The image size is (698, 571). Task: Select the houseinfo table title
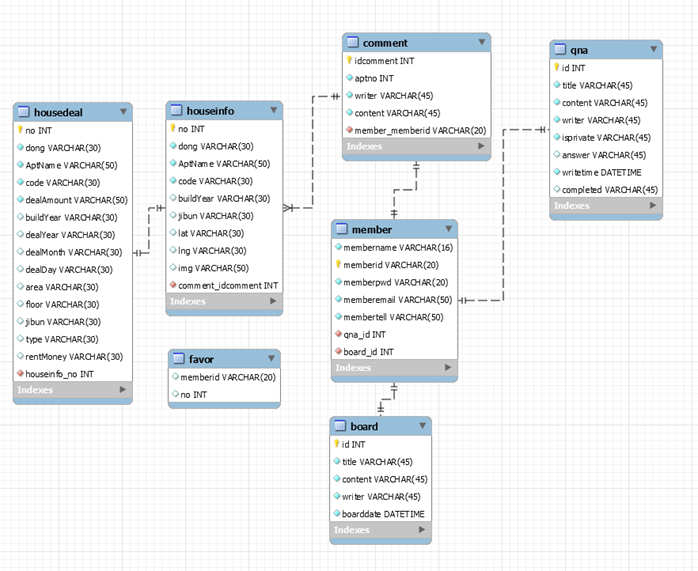tap(210, 110)
